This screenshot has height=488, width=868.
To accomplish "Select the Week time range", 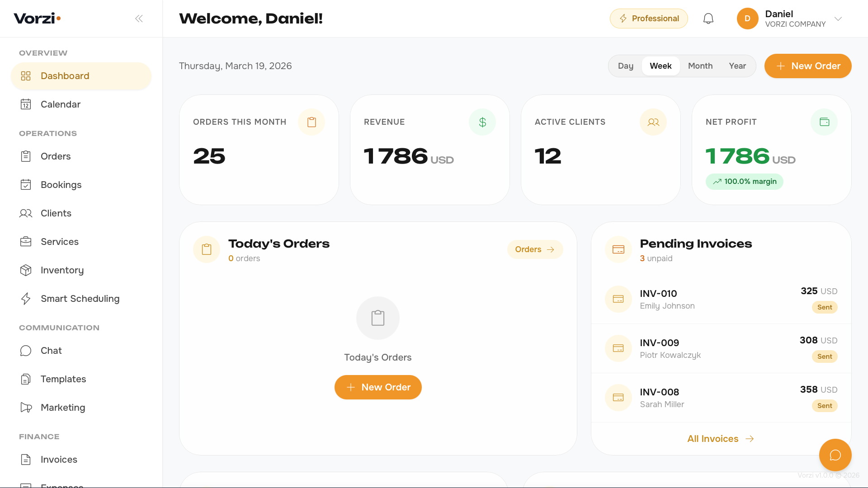I will coord(660,66).
